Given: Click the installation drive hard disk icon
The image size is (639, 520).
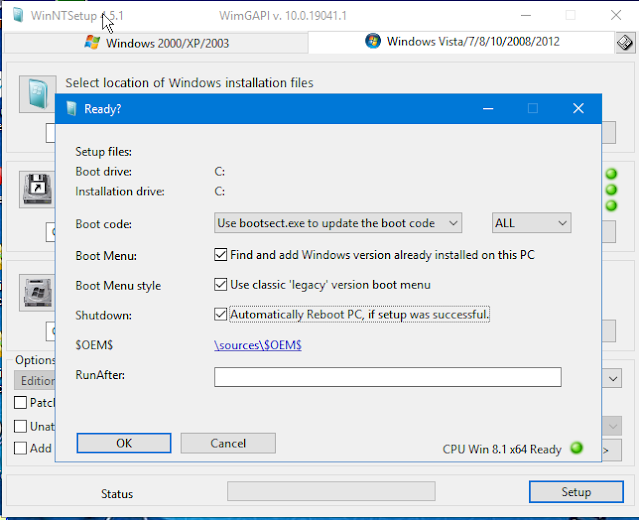Looking at the screenshot, I should point(37,293).
